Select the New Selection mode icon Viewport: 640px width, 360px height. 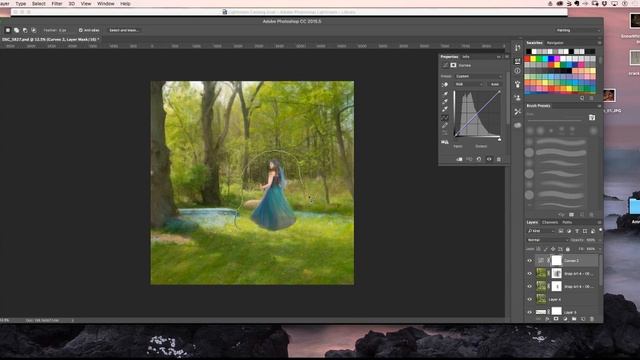pos(8,30)
